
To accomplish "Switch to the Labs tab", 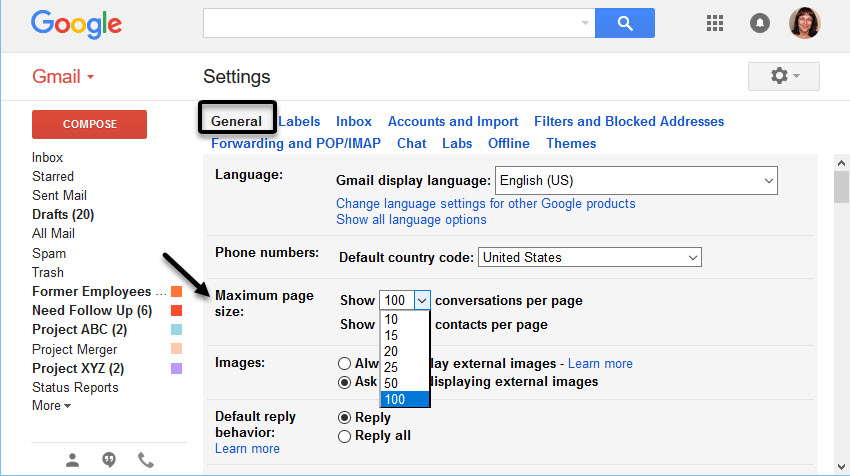I will coord(457,143).
